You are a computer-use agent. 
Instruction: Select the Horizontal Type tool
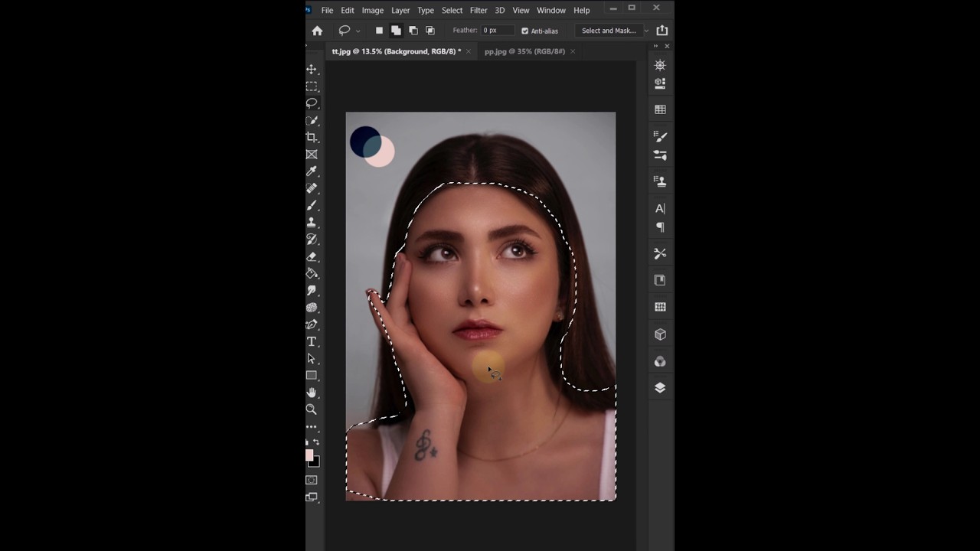[x=312, y=341]
